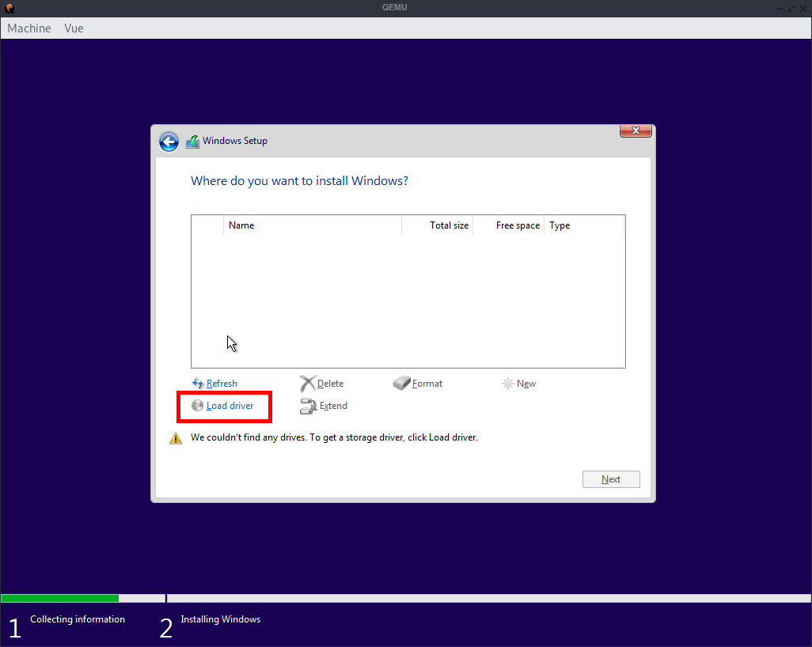Viewport: 812px width, 647px height.
Task: Click the Format drive icon
Action: tap(403, 384)
